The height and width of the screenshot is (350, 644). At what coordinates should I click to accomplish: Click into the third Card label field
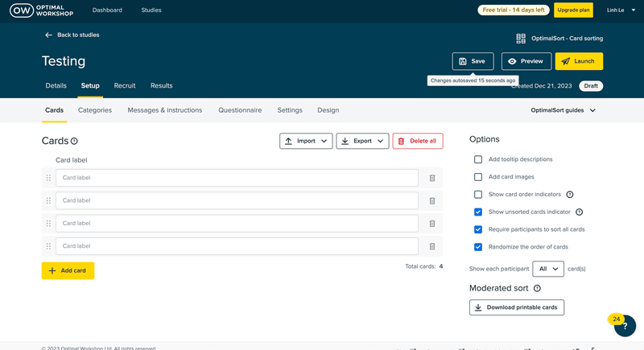[237, 224]
